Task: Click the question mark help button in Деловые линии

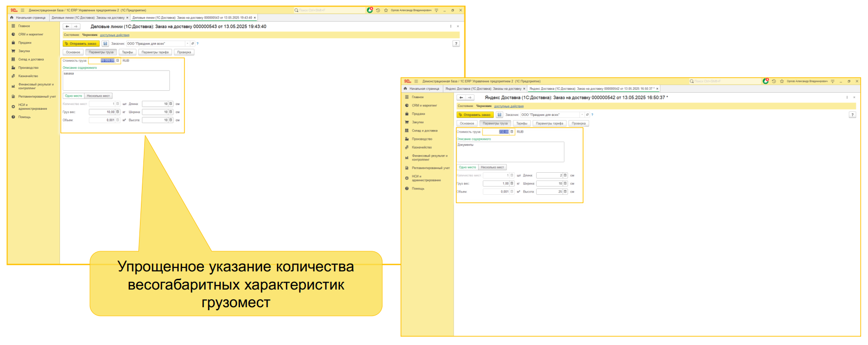Action: [456, 44]
